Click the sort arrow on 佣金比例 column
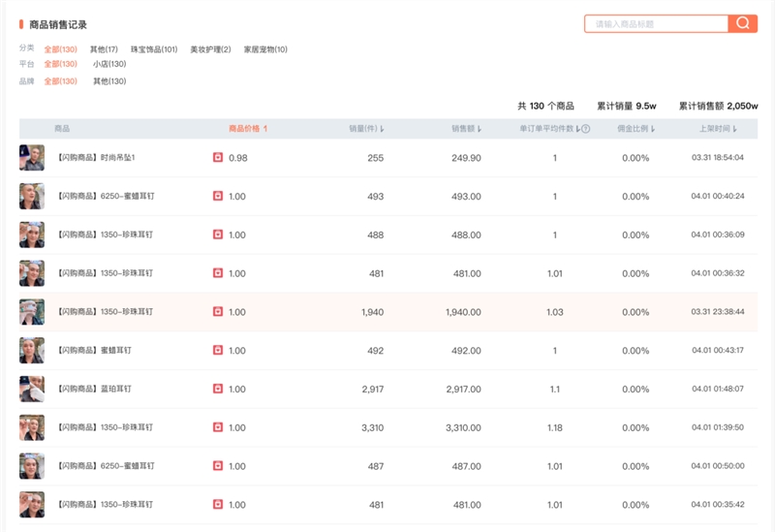This screenshot has width=775, height=532. [653, 129]
